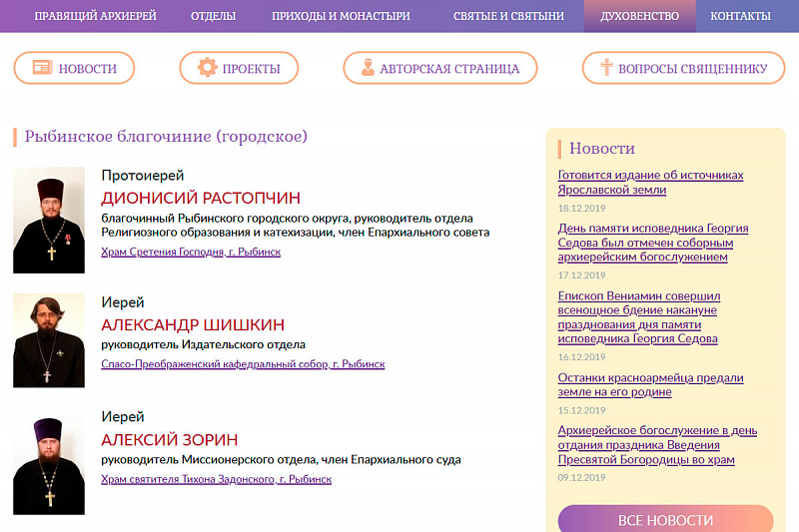Click the person icon in Авторская страница
Screen dimensions: 799x532
pos(368,67)
